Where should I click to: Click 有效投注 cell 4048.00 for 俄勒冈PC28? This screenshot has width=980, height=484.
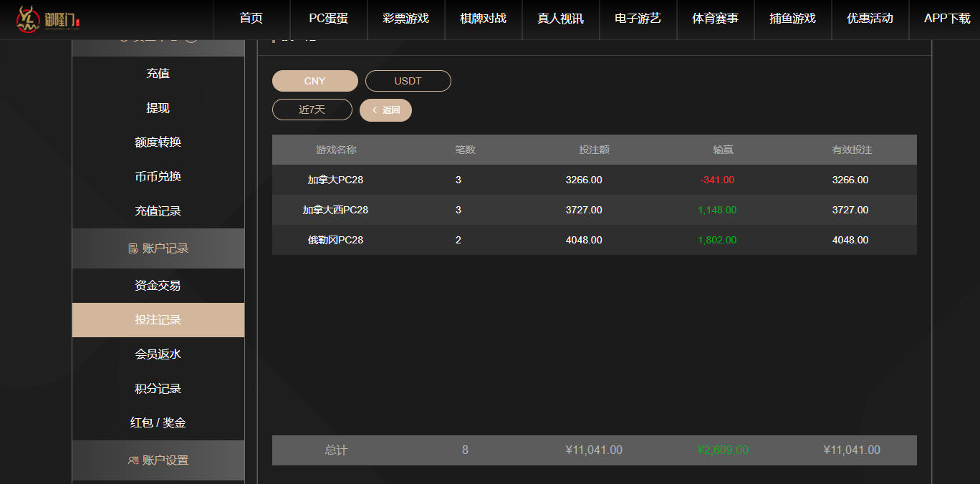(850, 240)
